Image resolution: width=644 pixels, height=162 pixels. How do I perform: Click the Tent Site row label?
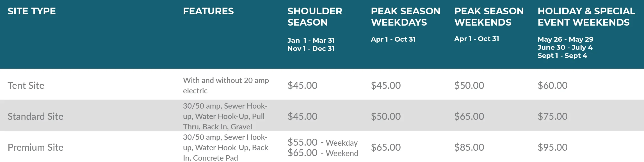tap(26, 85)
